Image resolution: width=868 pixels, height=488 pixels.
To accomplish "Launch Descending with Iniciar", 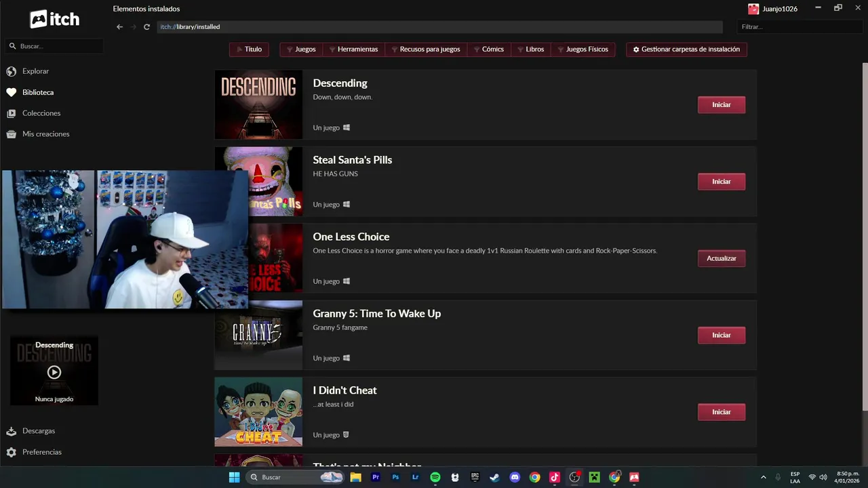I will tap(722, 105).
